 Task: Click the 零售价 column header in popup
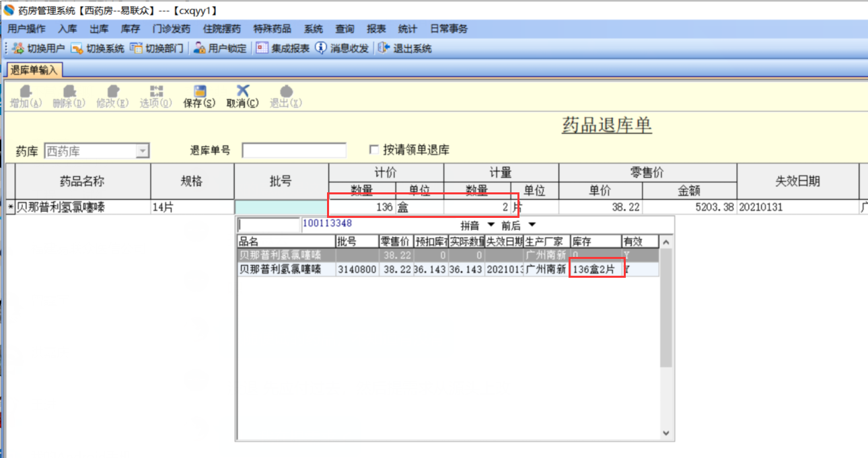[395, 241]
